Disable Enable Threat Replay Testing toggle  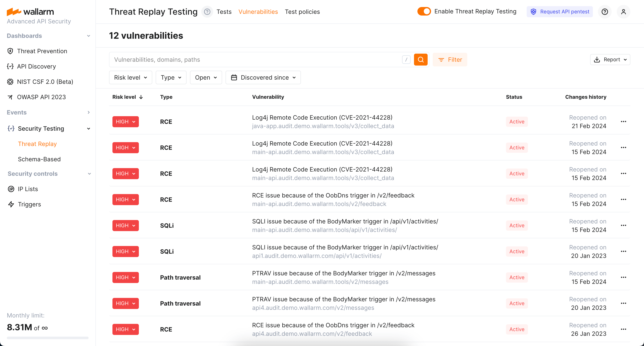click(x=424, y=11)
